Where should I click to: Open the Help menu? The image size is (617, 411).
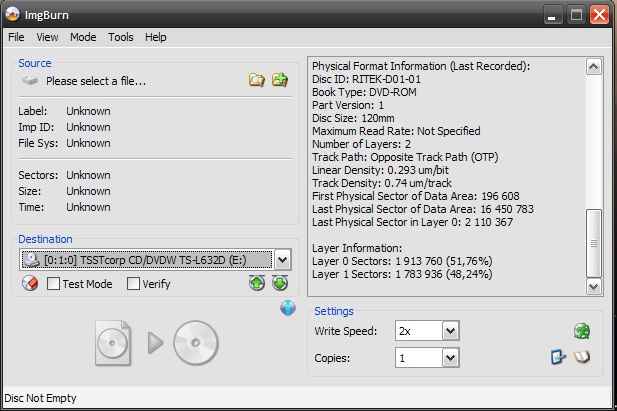pyautogui.click(x=156, y=37)
